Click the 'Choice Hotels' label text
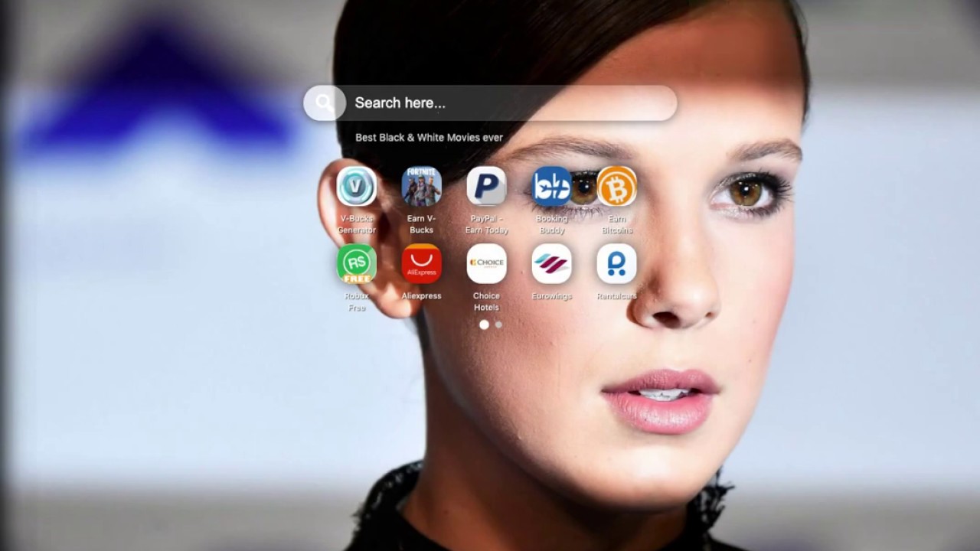Viewport: 980px width, 551px height. [x=486, y=301]
